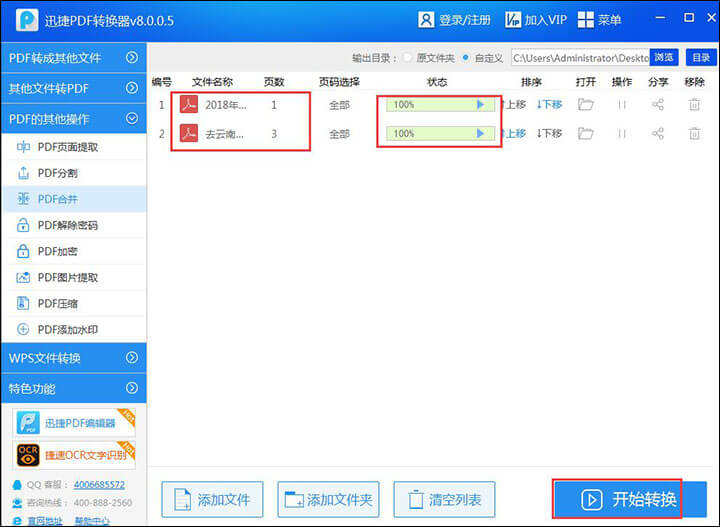Move row 1 file down with 下移
Screen dimensions: 720x527
click(x=549, y=105)
